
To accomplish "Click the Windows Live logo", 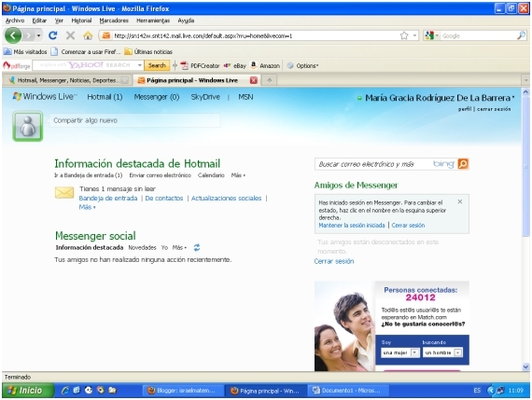I will click(45, 97).
